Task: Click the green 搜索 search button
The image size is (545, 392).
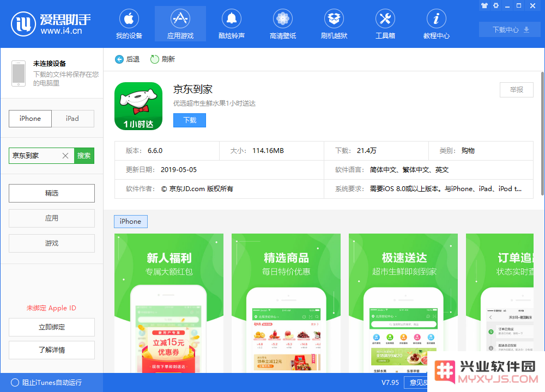Action: pos(84,156)
